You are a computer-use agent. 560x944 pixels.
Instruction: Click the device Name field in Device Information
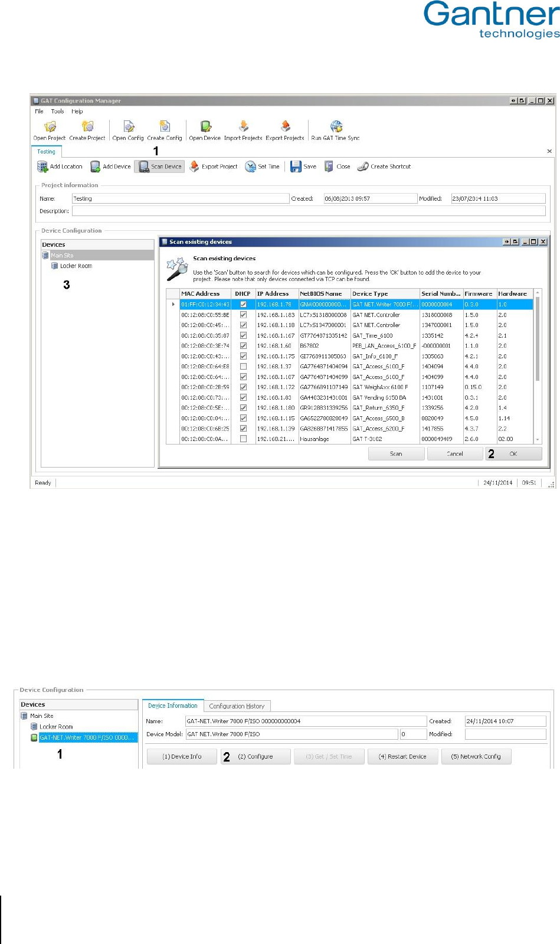pos(306,721)
